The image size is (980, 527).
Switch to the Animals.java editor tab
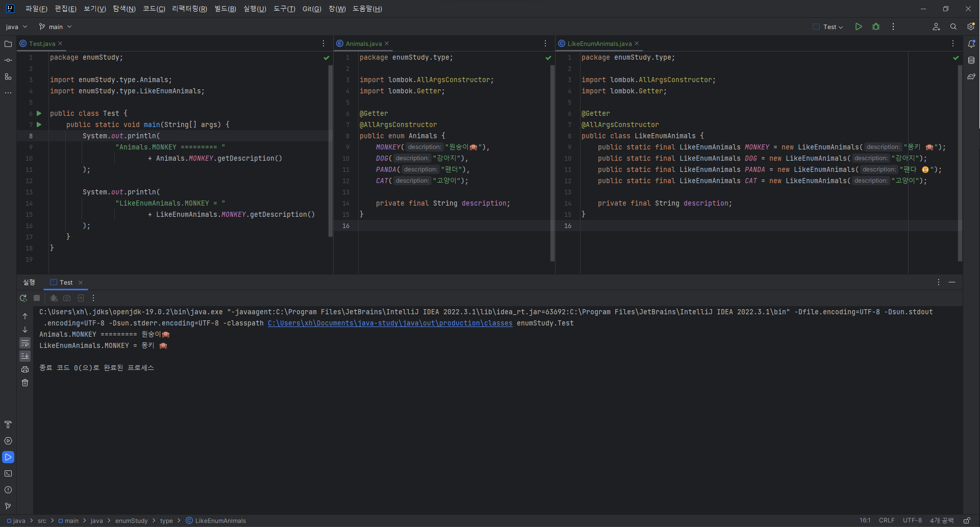pyautogui.click(x=363, y=43)
